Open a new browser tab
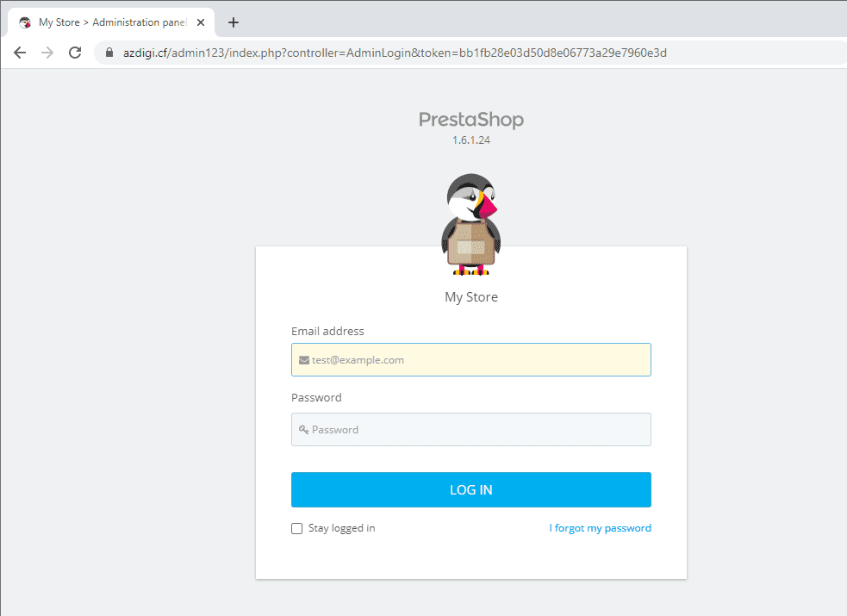This screenshot has height=616, width=847. click(x=234, y=22)
